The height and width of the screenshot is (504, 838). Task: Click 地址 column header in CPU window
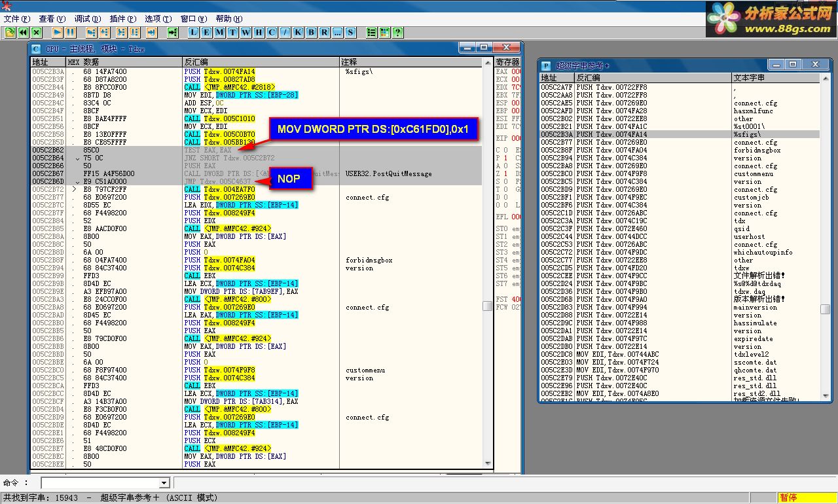(x=48, y=62)
